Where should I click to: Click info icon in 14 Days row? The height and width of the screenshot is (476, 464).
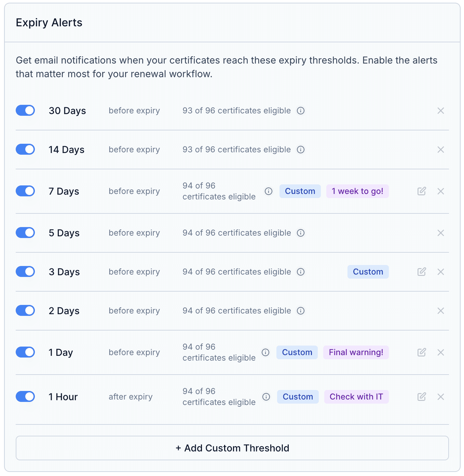point(301,150)
